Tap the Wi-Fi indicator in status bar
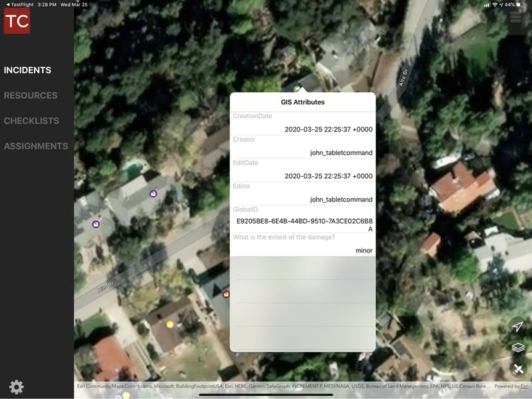 point(495,5)
